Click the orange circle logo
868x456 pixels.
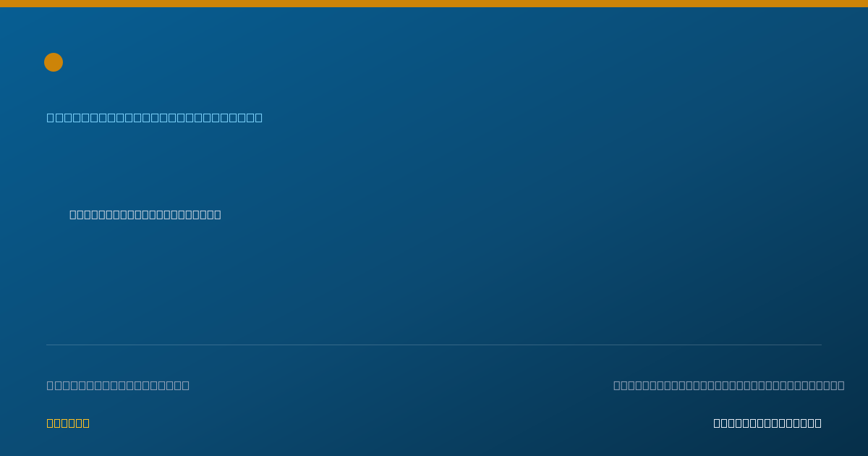[54, 62]
